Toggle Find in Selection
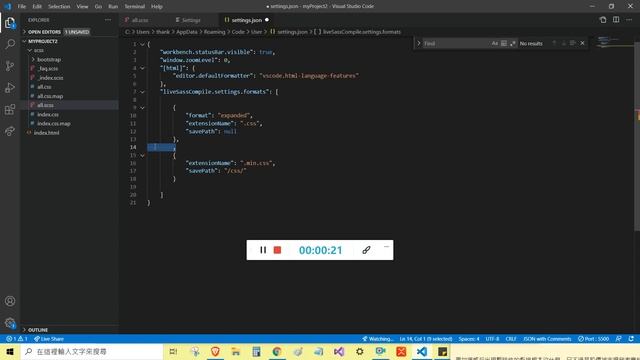Viewport: 640px width, 360px height. [573, 43]
